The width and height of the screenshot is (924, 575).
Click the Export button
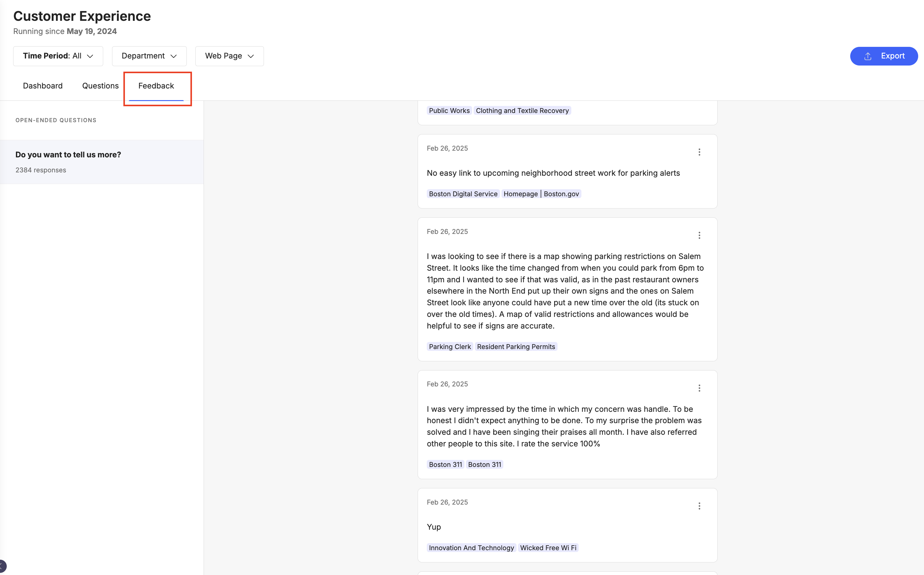(x=884, y=56)
